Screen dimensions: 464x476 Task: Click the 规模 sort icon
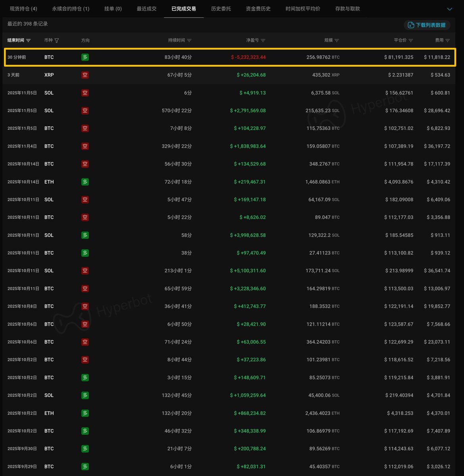point(337,40)
